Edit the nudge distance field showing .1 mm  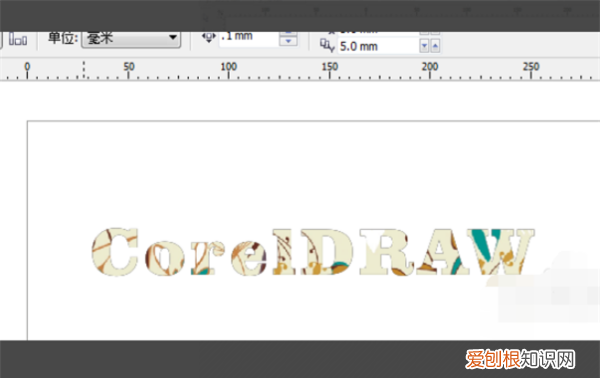(249, 38)
